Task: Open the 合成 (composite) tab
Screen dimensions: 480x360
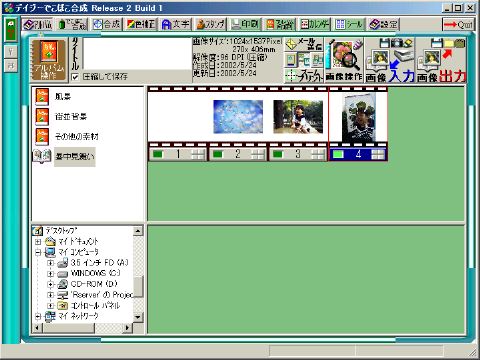Action: (x=107, y=24)
